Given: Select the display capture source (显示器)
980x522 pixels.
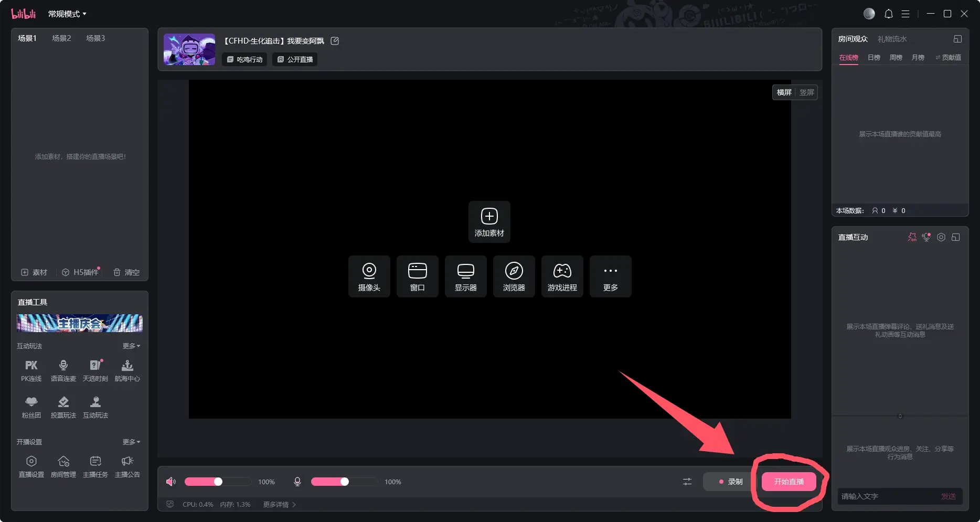Looking at the screenshot, I should coord(465,276).
